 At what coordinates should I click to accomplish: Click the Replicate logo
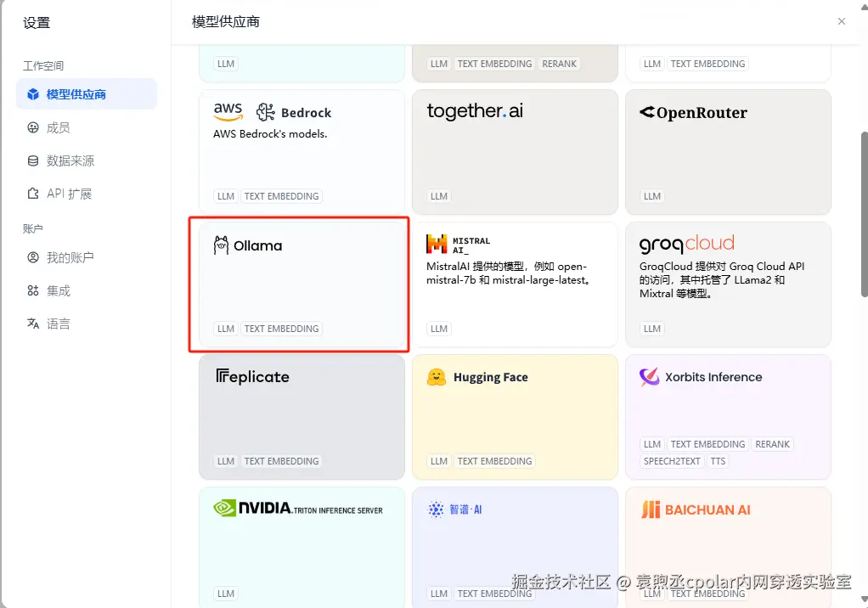click(x=252, y=377)
